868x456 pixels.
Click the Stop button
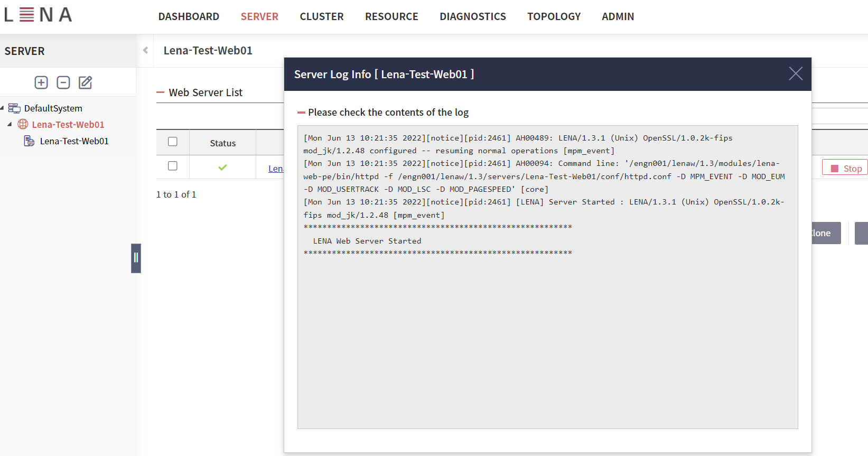pyautogui.click(x=845, y=167)
